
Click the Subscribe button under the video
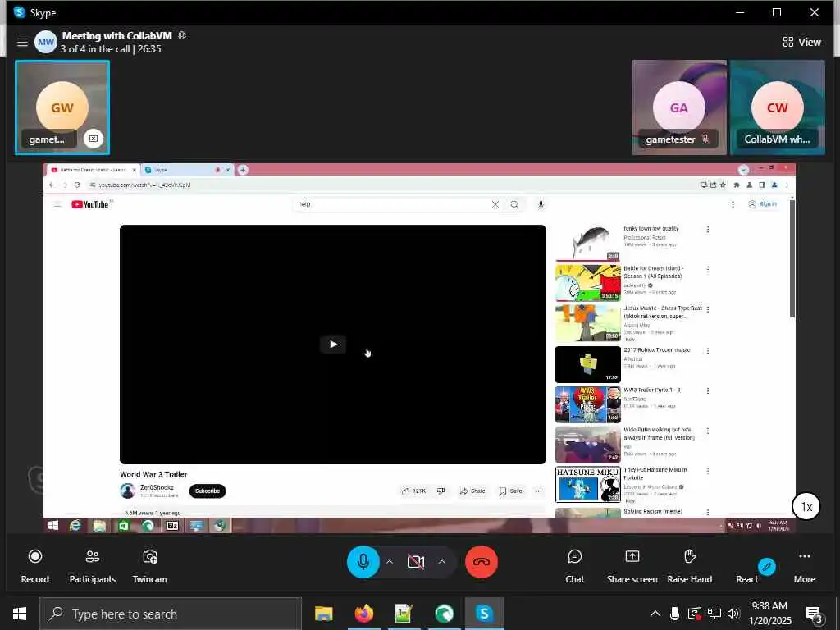pyautogui.click(x=208, y=491)
